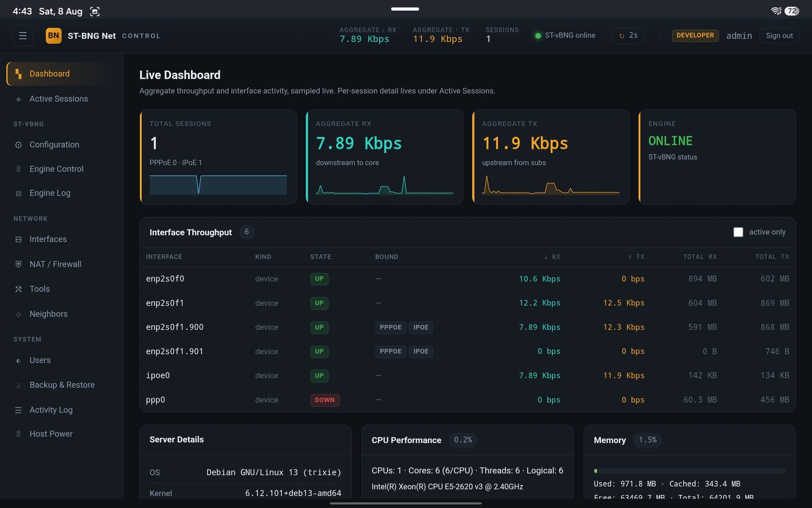This screenshot has width=812, height=508.
Task: Go to Neighbors page
Action: pos(61,314)
